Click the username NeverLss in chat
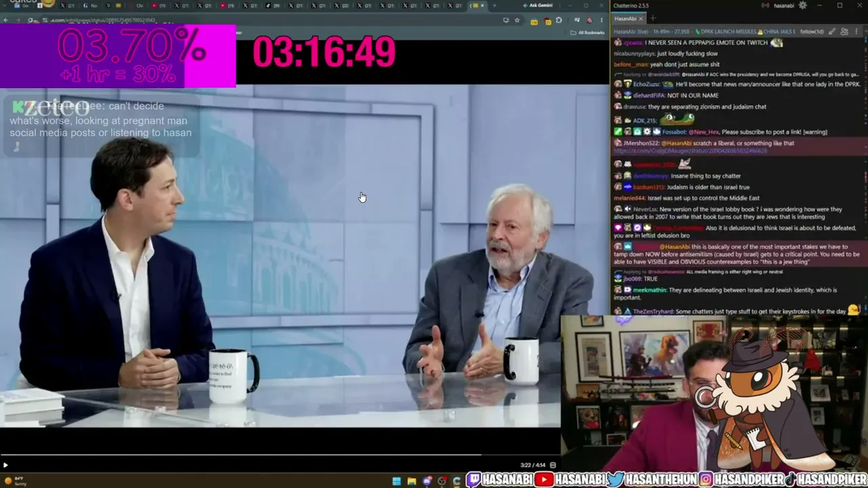The height and width of the screenshot is (488, 868). [x=645, y=209]
